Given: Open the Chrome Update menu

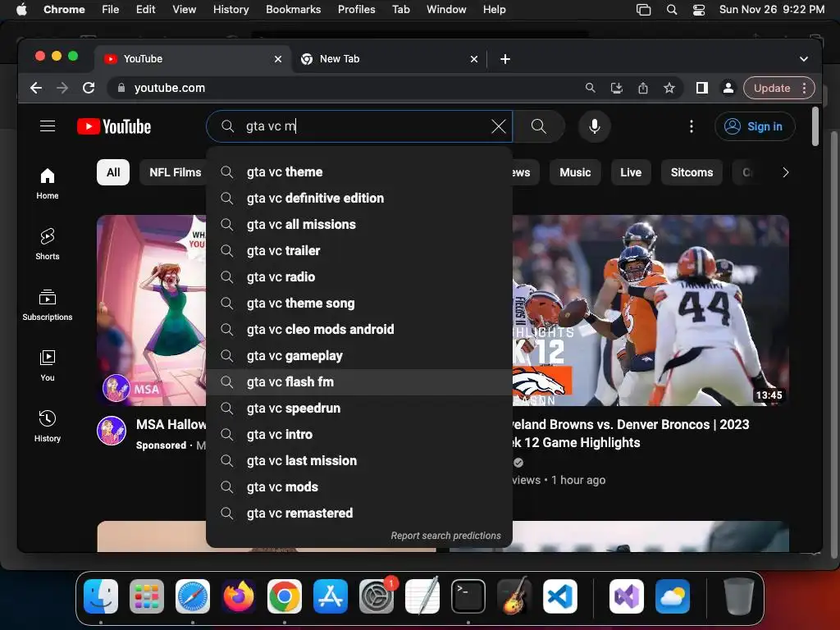Looking at the screenshot, I should click(779, 88).
